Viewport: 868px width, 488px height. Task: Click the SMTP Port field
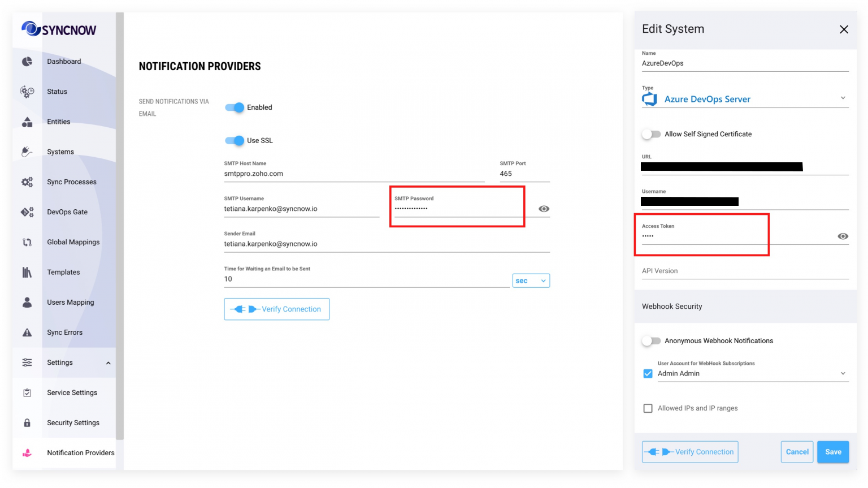coord(524,174)
